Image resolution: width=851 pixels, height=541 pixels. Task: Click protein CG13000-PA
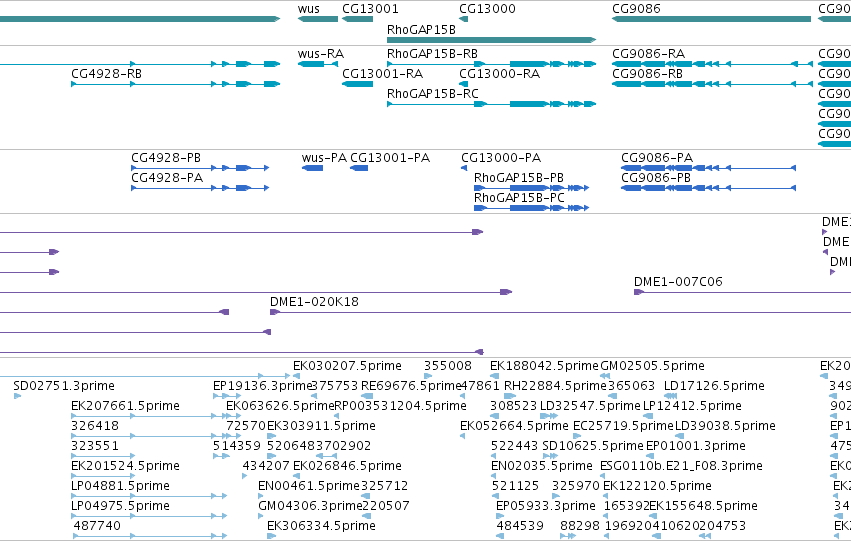pos(464,168)
